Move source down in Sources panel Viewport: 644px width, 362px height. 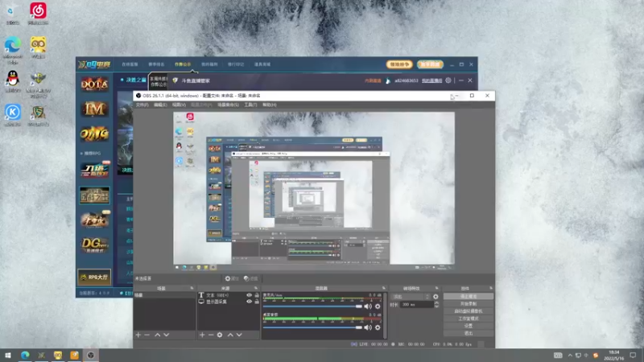(x=239, y=335)
